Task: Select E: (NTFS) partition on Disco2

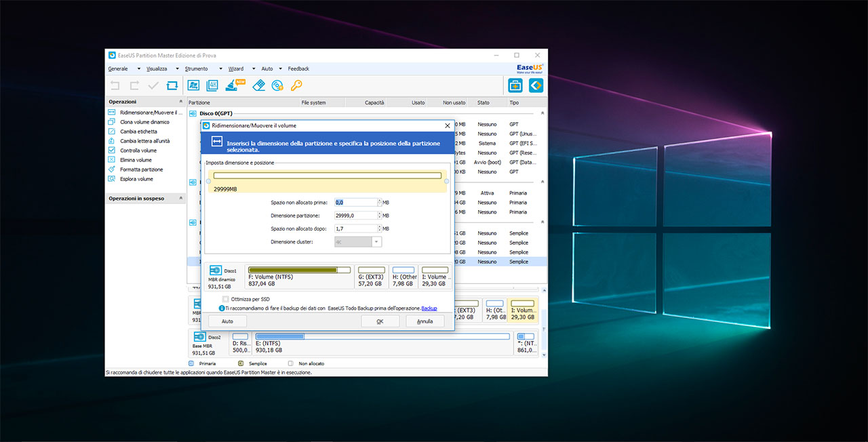Action: [382, 343]
